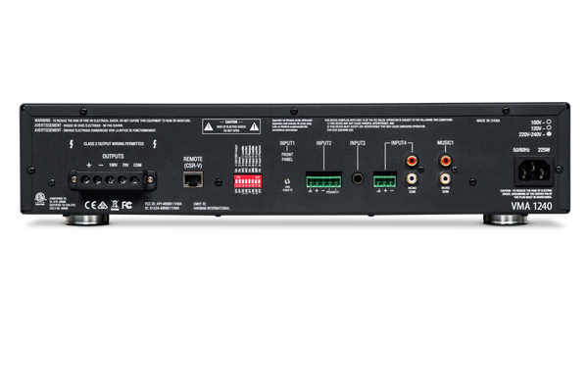Click the red DIP switch block

pyautogui.click(x=248, y=180)
